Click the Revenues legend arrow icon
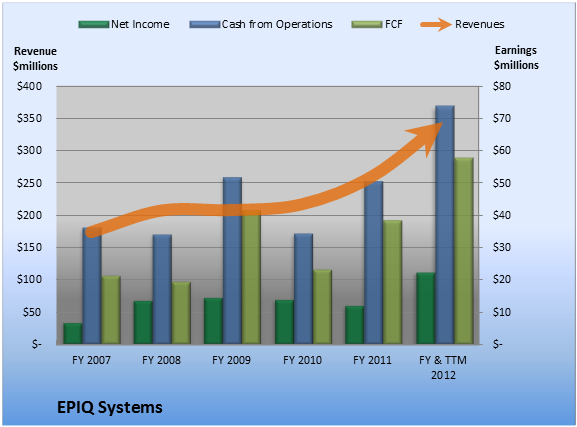This screenshot has width=577, height=427. click(x=436, y=25)
